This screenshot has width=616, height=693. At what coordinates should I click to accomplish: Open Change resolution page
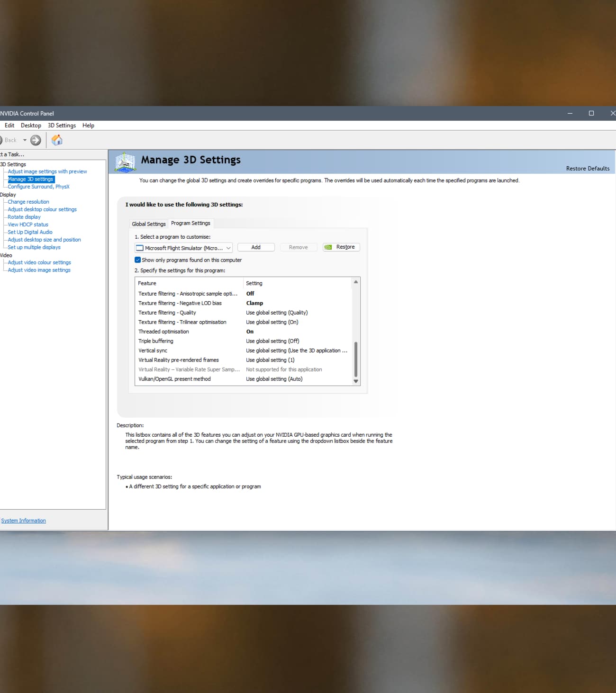[28, 202]
